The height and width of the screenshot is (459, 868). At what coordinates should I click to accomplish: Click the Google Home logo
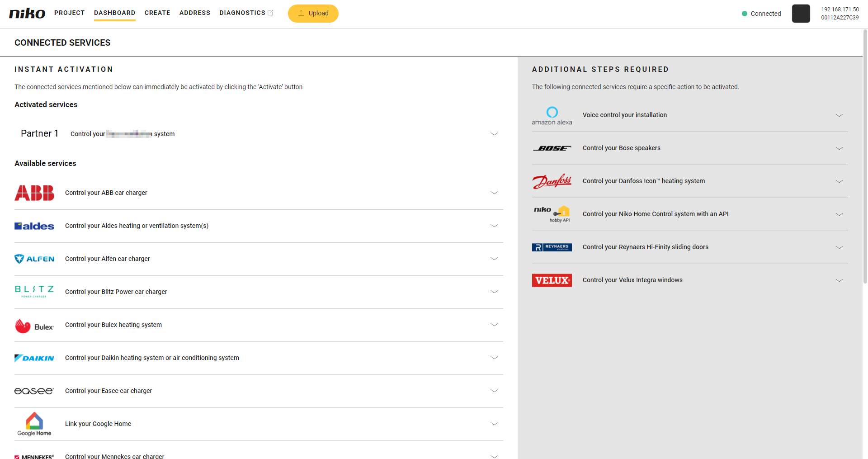pos(34,424)
